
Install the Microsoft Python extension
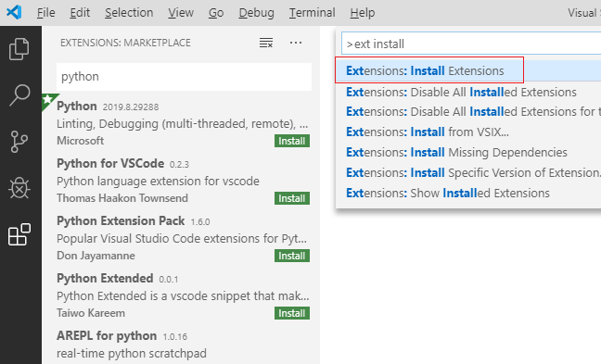tap(291, 141)
